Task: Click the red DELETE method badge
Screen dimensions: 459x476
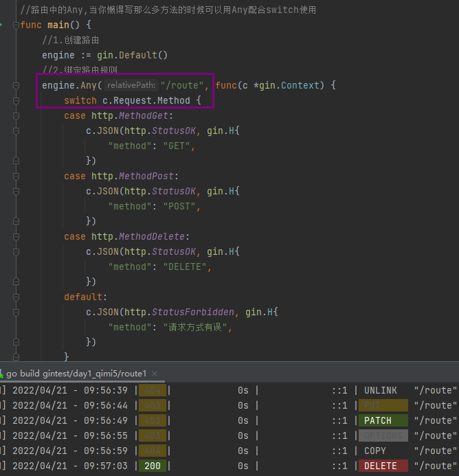Action: [x=383, y=466]
